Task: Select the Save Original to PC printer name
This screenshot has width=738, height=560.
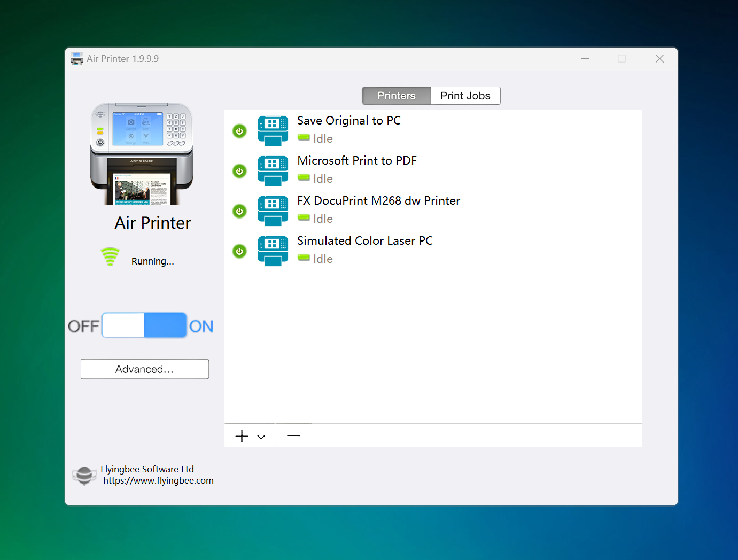Action: pos(349,121)
